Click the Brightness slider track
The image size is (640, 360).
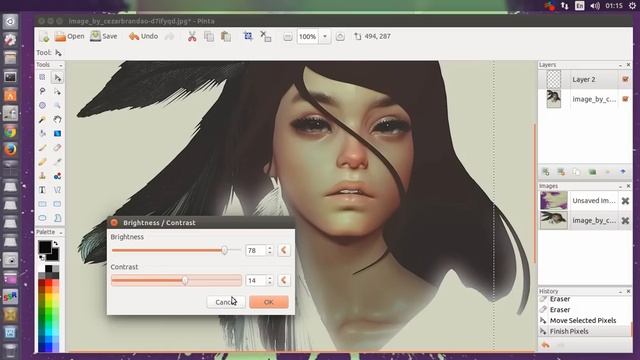pyautogui.click(x=176, y=250)
